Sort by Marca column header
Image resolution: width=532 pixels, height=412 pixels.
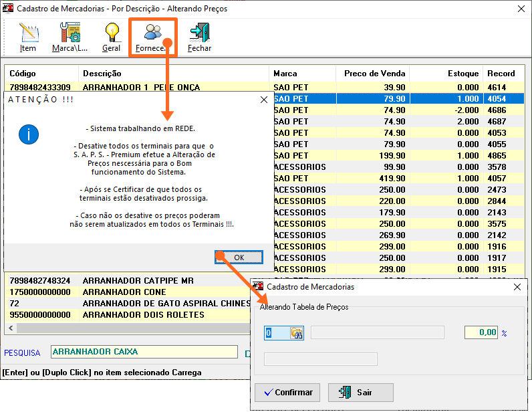point(302,74)
